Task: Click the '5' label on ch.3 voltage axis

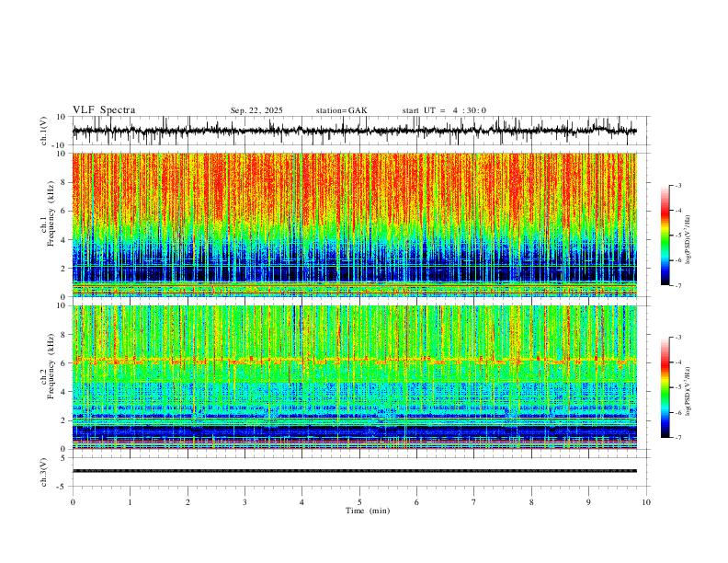Action: coord(63,457)
